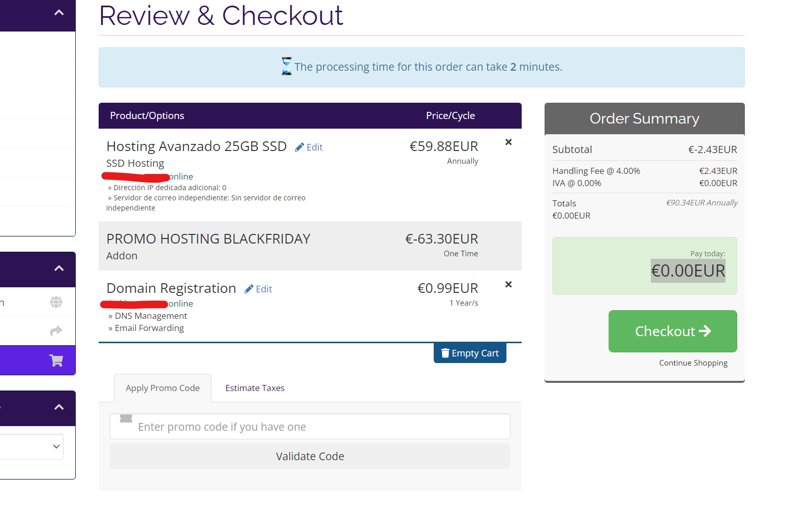The width and height of the screenshot is (812, 510).
Task: Select the highlighted €0.00EUR pay today amount
Action: [x=688, y=271]
